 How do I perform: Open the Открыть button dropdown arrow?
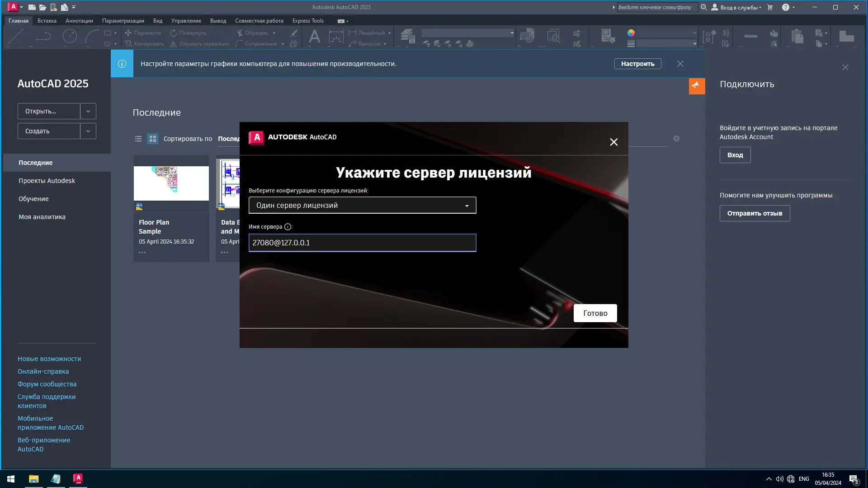tap(88, 111)
